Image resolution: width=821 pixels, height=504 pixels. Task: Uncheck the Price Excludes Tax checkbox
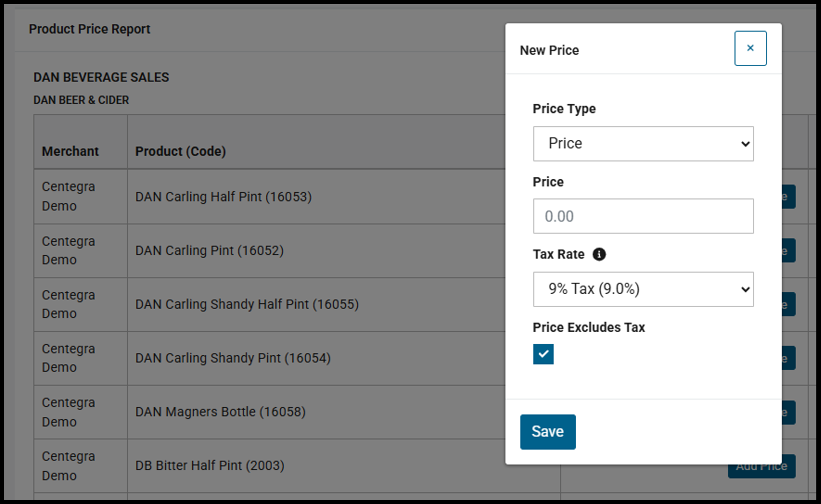click(x=543, y=354)
